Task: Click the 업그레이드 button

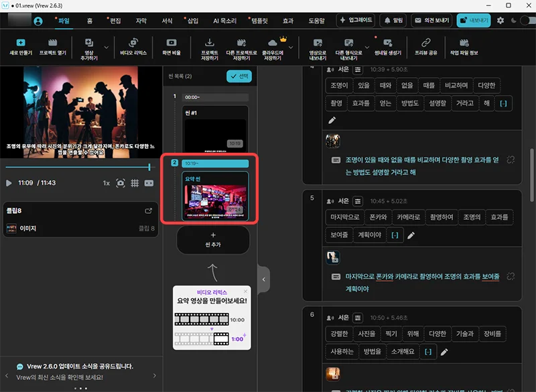Action: (x=356, y=21)
